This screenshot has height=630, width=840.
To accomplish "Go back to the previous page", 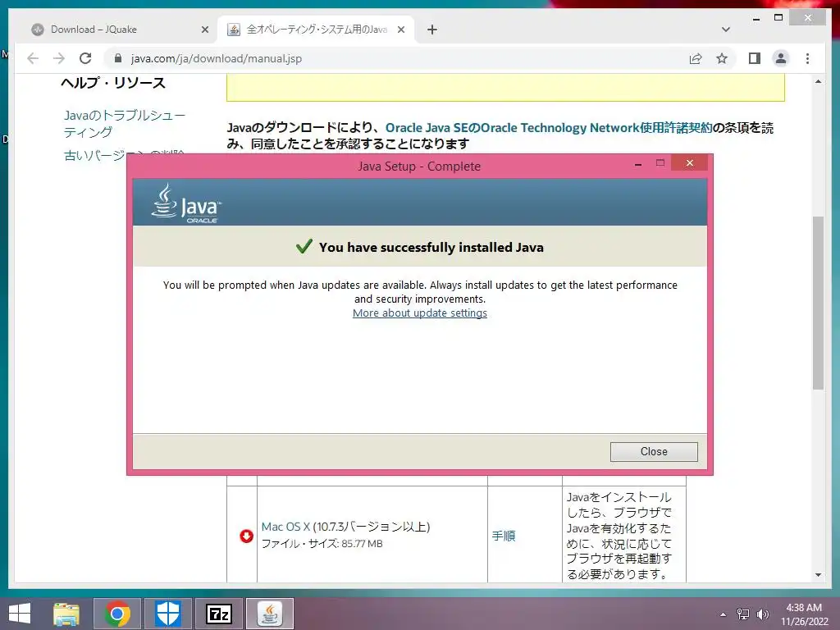I will pyautogui.click(x=33, y=58).
